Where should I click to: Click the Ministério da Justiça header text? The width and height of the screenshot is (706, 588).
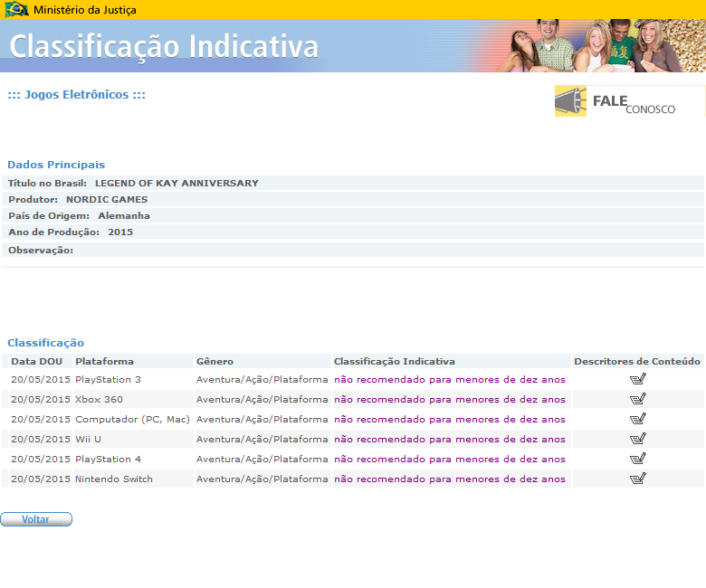[x=86, y=9]
